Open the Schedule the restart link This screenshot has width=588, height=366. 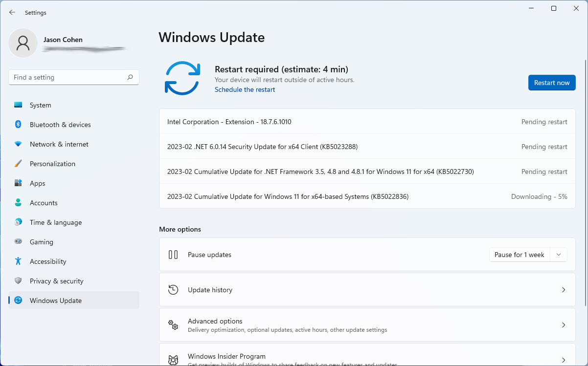click(245, 89)
